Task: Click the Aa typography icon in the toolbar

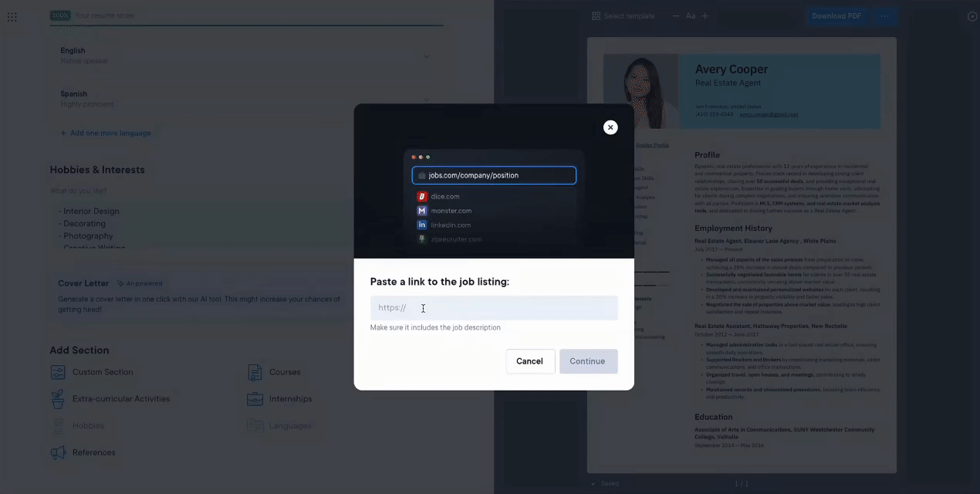Action: 691,15
